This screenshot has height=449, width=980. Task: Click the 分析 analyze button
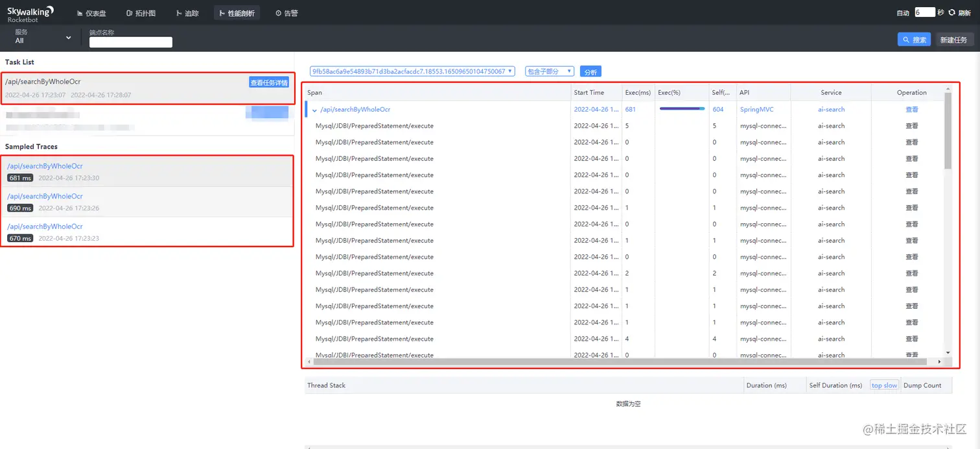pyautogui.click(x=590, y=72)
